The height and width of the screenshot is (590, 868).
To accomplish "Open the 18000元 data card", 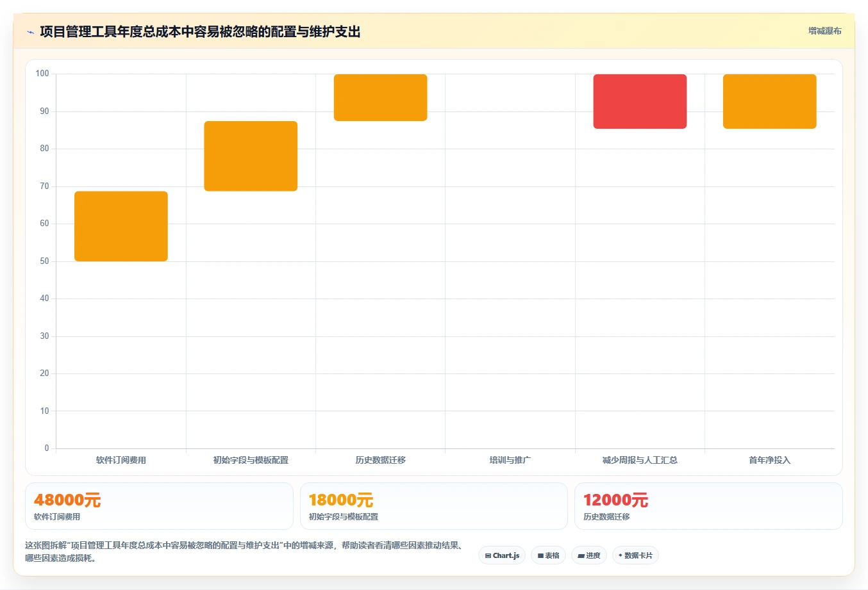I will 434,506.
